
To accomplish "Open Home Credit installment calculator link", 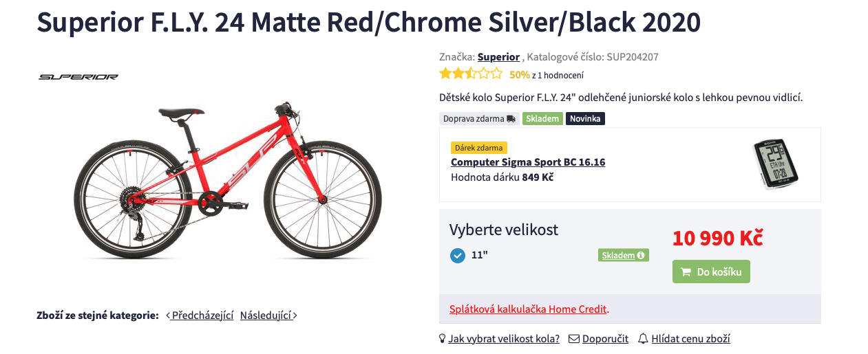I will click(529, 309).
